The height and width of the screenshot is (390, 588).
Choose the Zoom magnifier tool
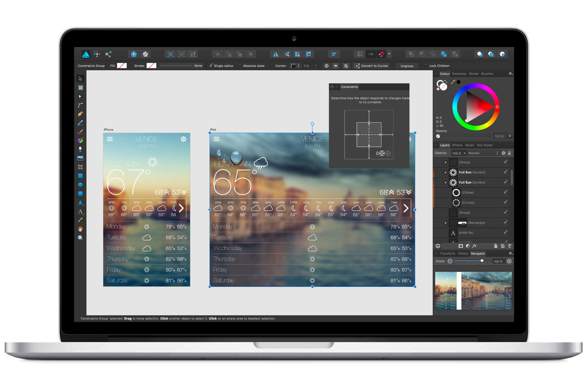pyautogui.click(x=80, y=238)
